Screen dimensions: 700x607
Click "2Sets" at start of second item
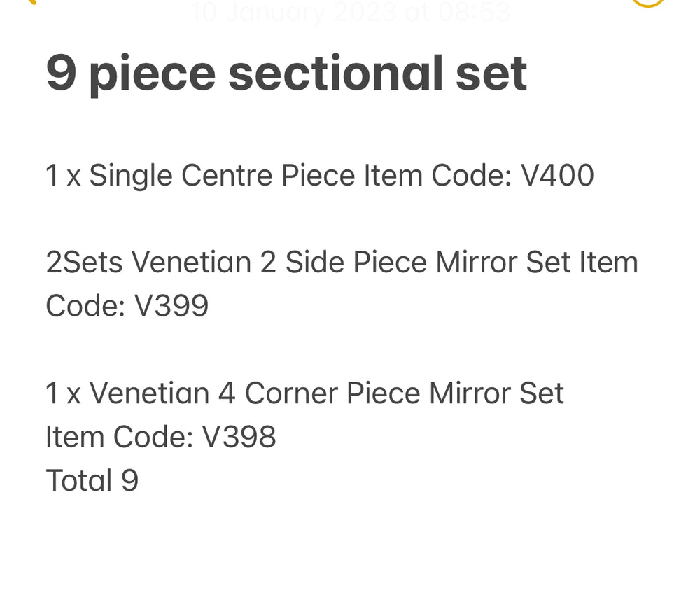coord(84,263)
